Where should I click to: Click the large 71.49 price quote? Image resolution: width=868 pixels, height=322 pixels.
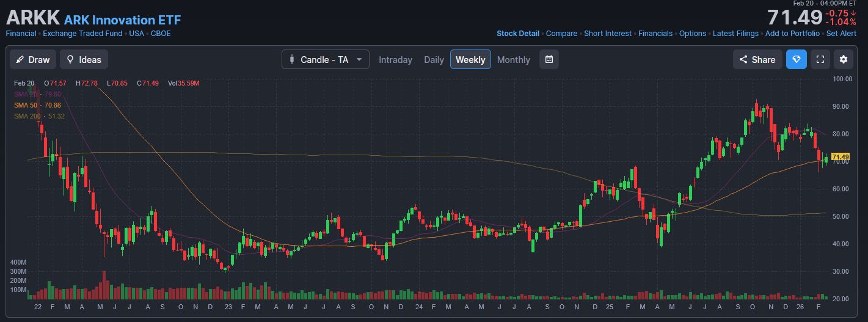pos(794,16)
